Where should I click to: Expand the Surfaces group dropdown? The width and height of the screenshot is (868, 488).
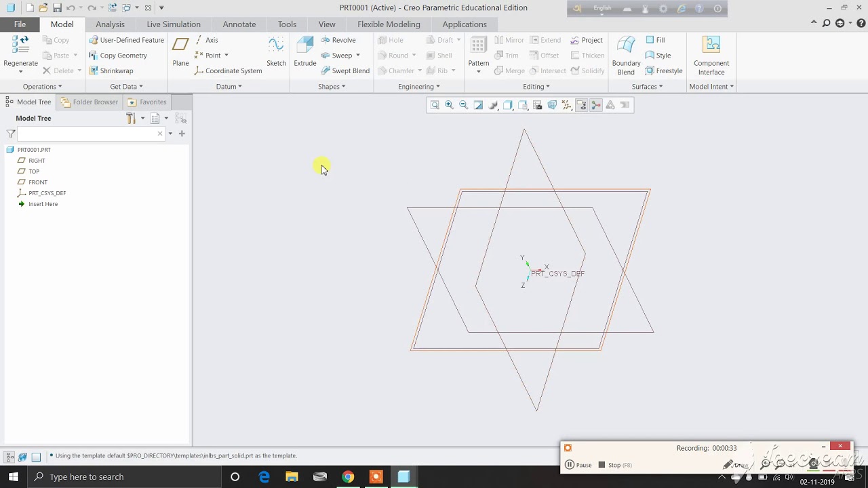(647, 87)
